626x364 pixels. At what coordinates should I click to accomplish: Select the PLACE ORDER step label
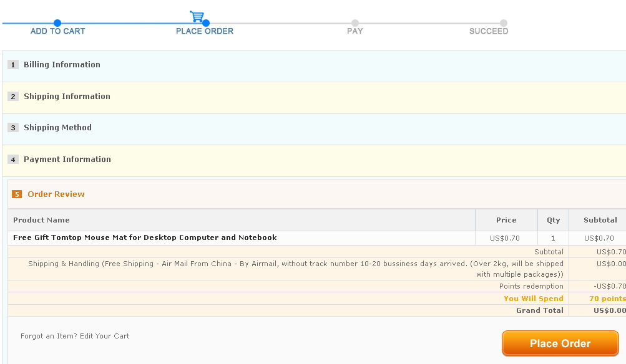[205, 31]
